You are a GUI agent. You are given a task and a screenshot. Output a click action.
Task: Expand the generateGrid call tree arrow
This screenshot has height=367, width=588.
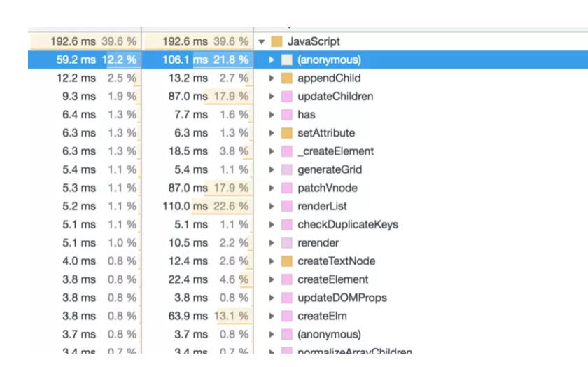272,169
